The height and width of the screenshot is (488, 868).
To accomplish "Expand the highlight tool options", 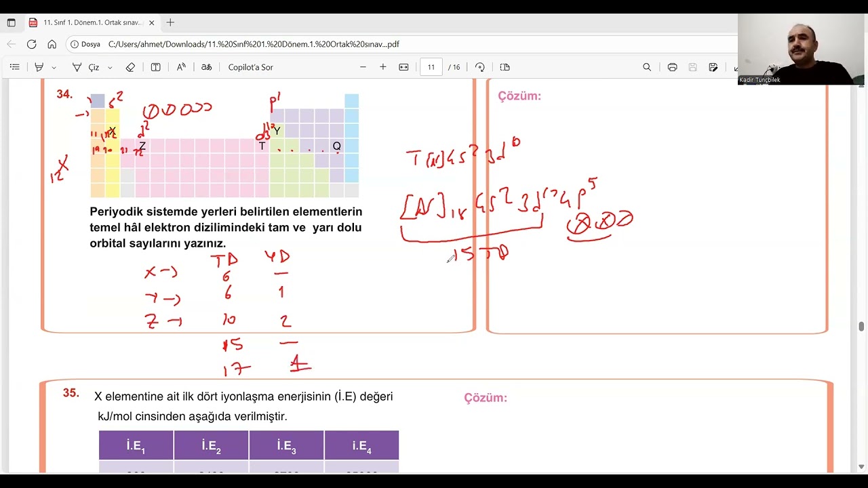I will 54,67.
